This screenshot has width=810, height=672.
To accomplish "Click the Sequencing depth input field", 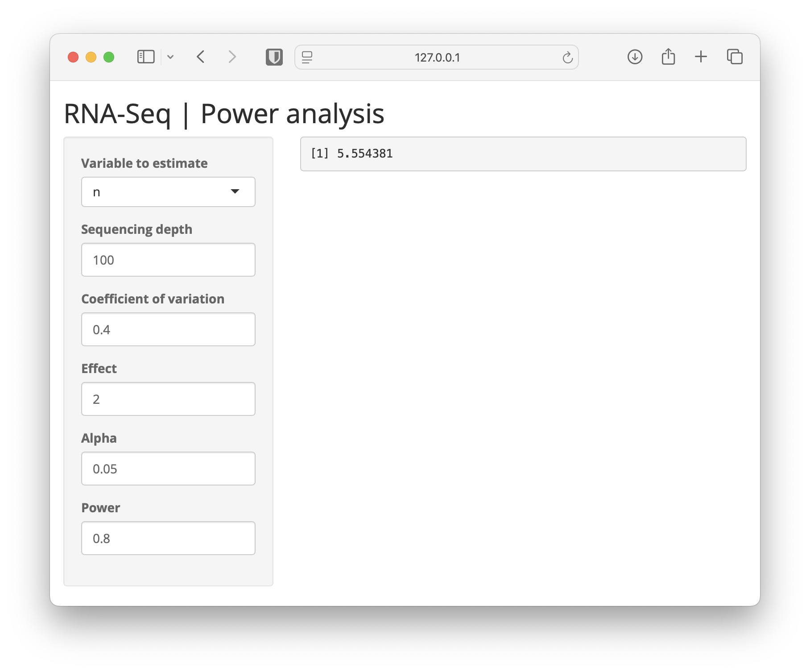I will (x=168, y=260).
